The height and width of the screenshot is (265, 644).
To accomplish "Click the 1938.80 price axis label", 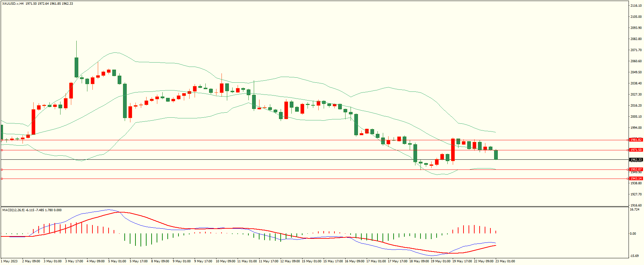I will point(636,183).
